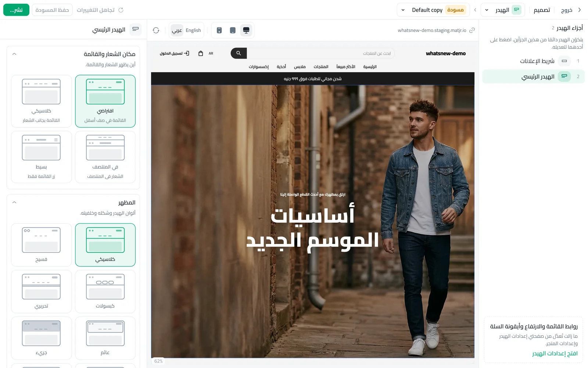Switch preview to mobile device view
Screen dimensions: 588x368
coord(219,30)
